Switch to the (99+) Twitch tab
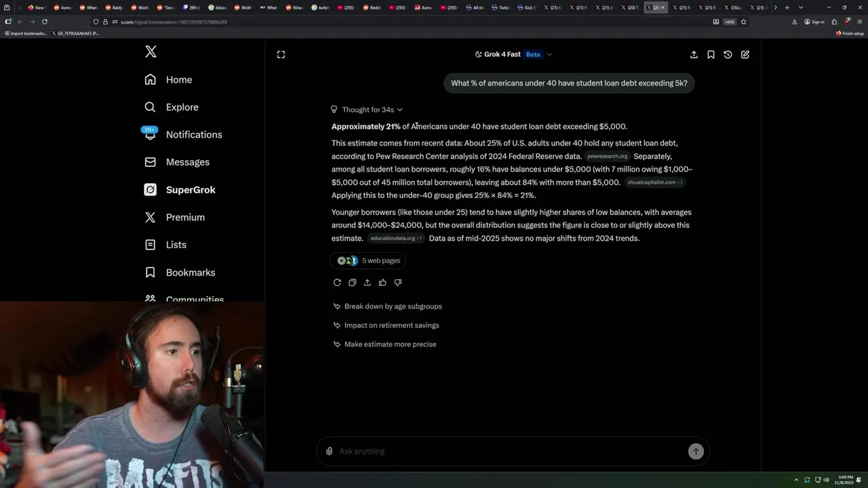 (x=192, y=7)
